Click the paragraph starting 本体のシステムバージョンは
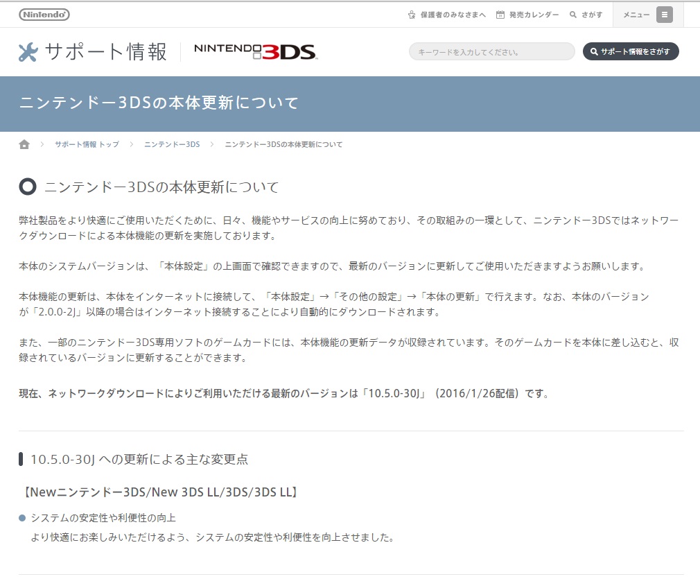This screenshot has height=588, width=700. coord(333,266)
